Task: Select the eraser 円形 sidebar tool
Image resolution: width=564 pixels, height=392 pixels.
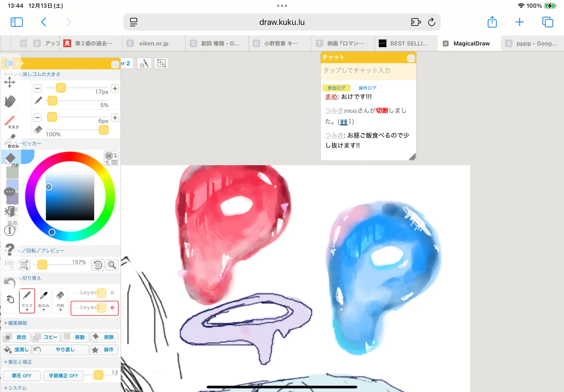Action: [x=11, y=159]
